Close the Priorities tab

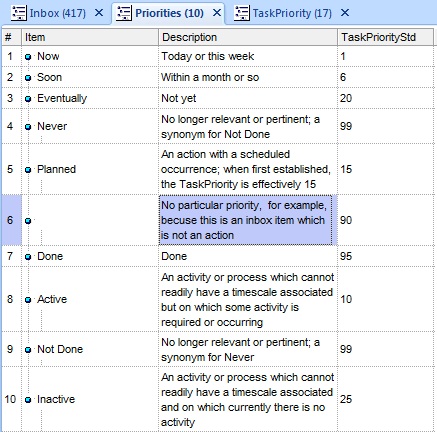point(217,13)
